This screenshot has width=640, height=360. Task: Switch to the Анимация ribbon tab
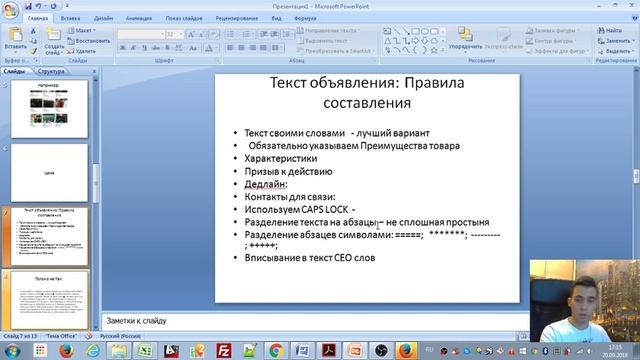139,18
